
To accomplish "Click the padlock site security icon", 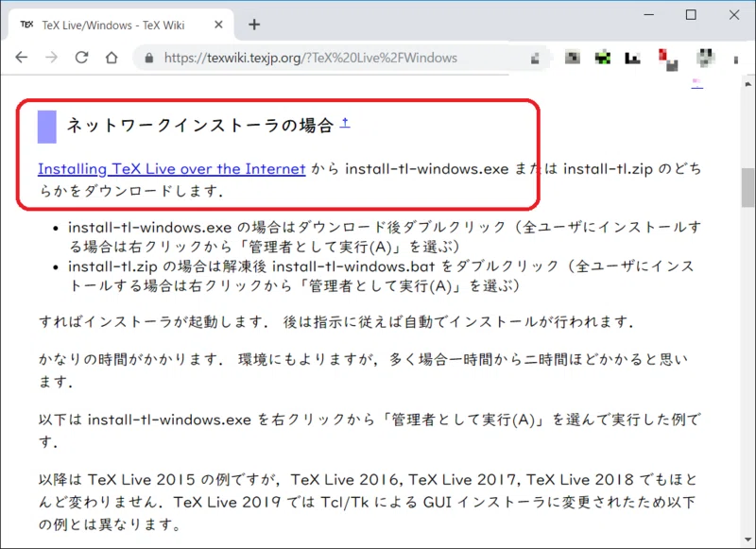I will click(x=149, y=59).
